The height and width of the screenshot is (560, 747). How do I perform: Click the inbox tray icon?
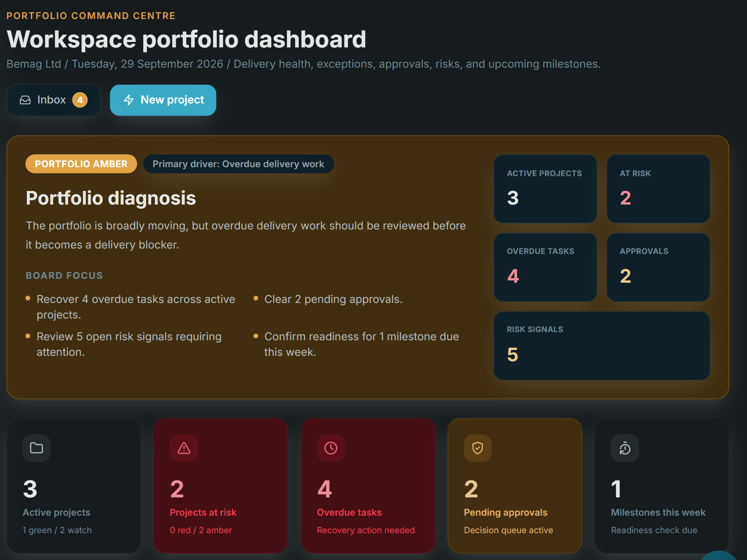[25, 100]
